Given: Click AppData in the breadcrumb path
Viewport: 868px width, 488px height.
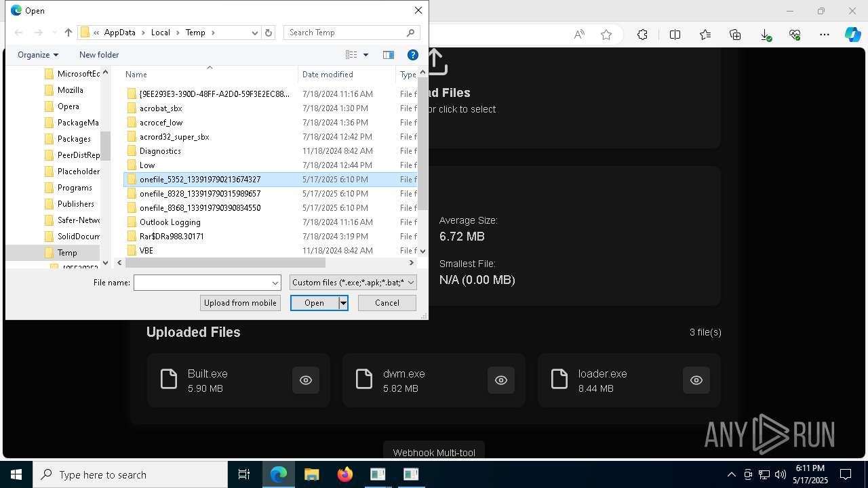Looking at the screenshot, I should pyautogui.click(x=119, y=33).
